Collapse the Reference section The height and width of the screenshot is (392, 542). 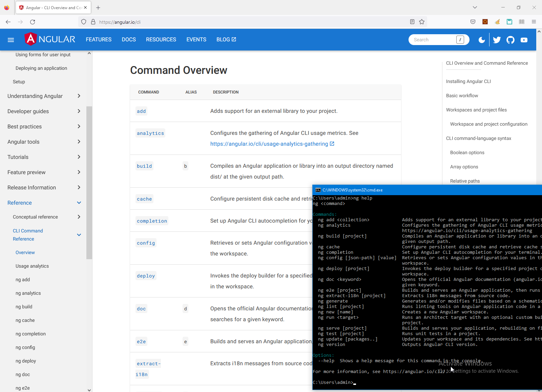pyautogui.click(x=44, y=203)
